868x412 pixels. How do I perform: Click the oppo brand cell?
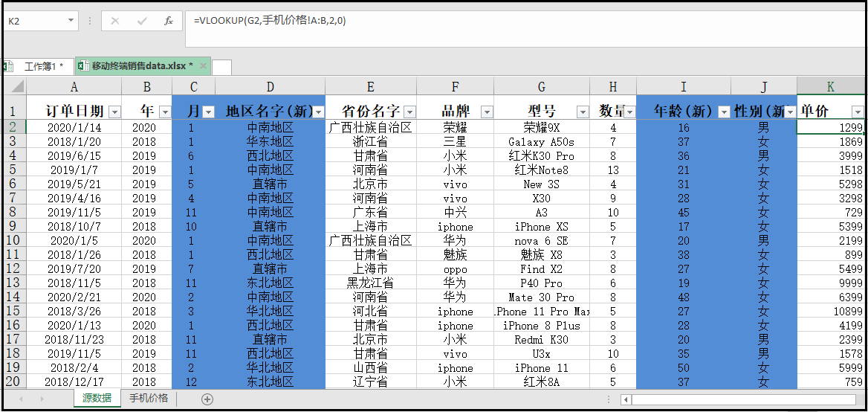(x=455, y=269)
